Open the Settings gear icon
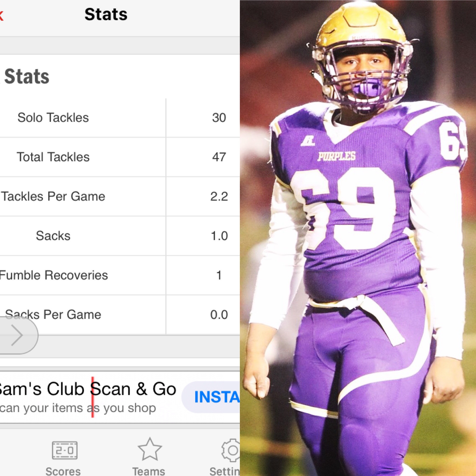476x476 pixels. click(x=231, y=450)
